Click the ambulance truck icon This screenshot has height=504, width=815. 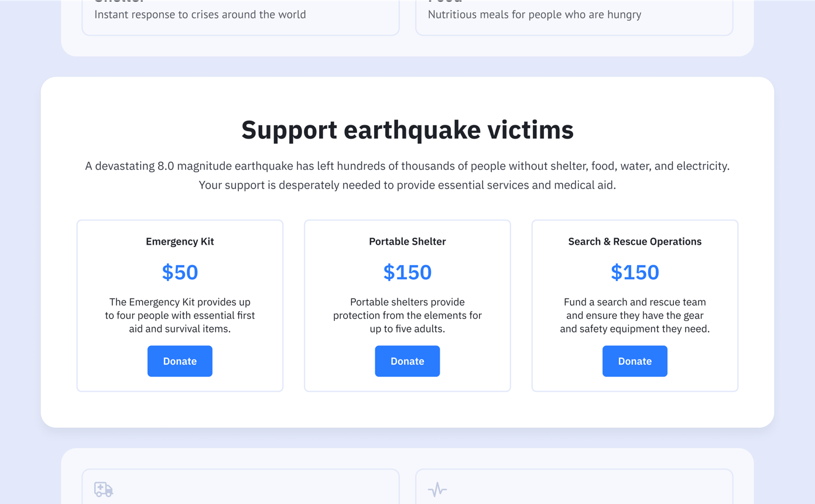[104, 490]
